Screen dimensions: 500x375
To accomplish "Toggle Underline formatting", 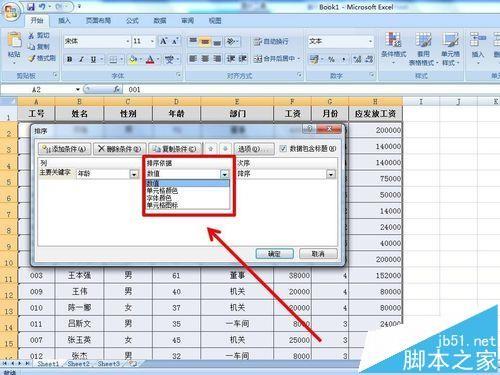I will 93,59.
